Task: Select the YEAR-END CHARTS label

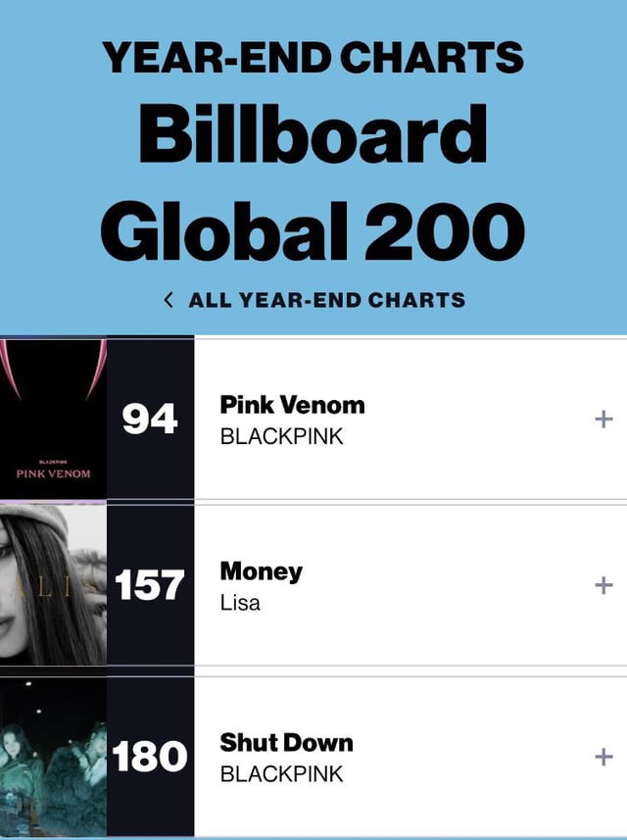Action: coord(313,57)
